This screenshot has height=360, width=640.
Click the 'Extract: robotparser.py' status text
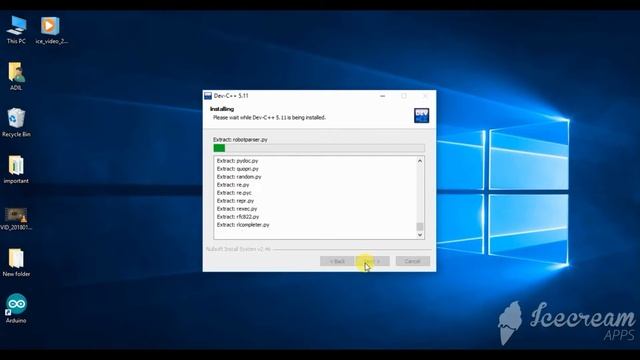240,140
